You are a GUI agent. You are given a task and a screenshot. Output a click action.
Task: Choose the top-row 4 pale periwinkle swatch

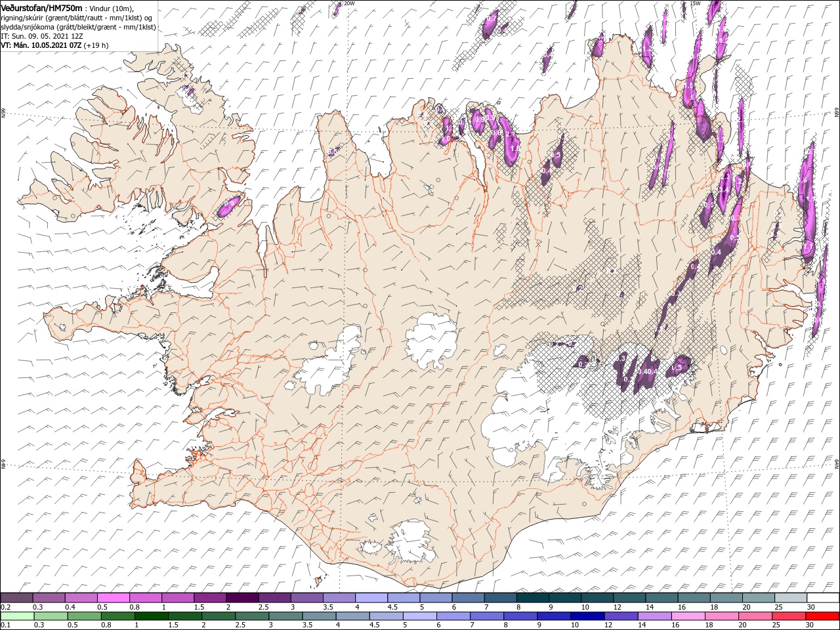point(371,598)
